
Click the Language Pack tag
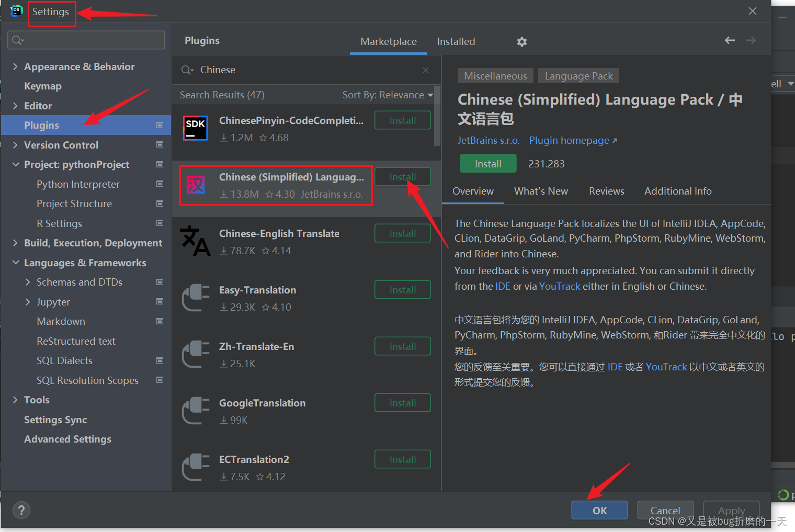579,76
